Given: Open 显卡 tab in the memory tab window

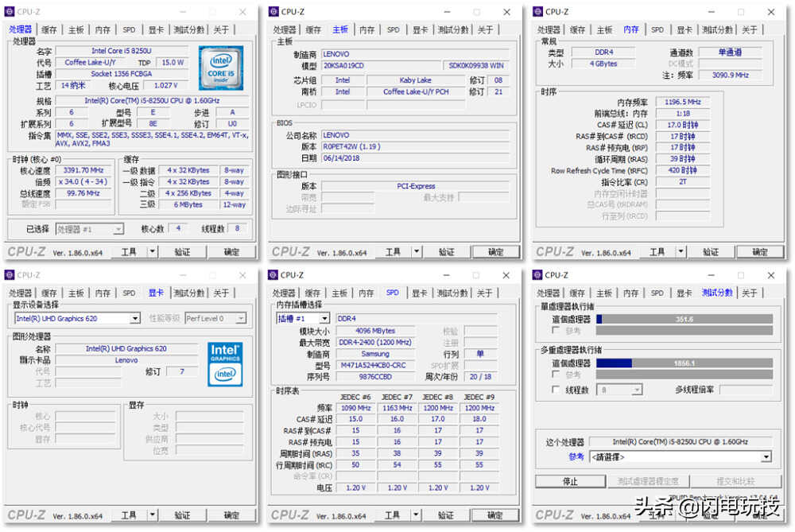Looking at the screenshot, I should click(x=684, y=30).
